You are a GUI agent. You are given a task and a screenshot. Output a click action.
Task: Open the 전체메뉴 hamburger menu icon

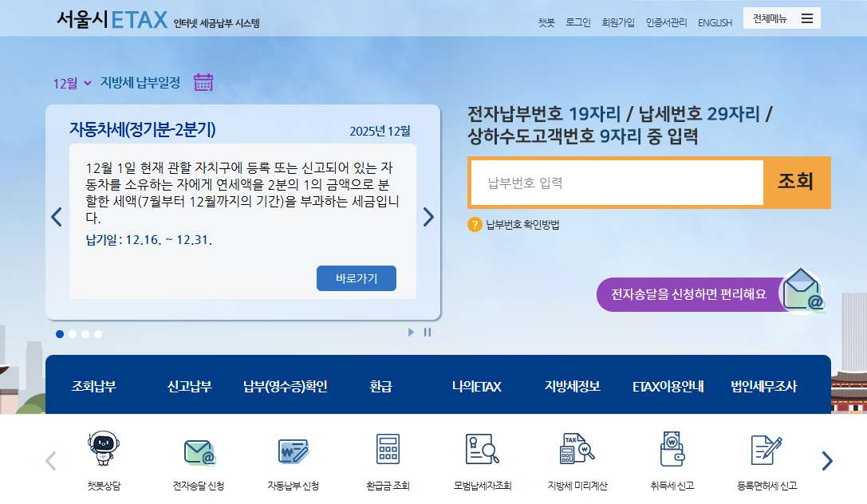[806, 18]
